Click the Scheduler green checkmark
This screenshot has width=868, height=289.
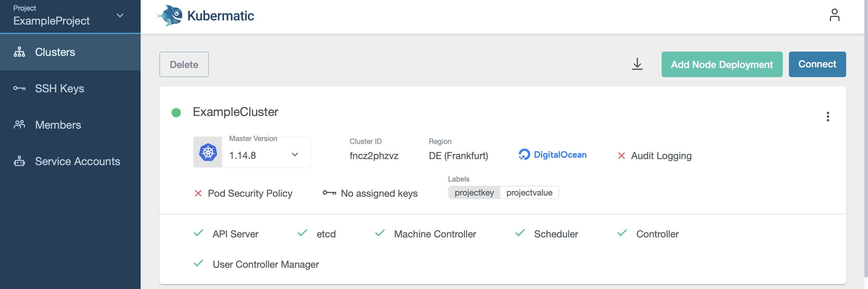(x=520, y=233)
